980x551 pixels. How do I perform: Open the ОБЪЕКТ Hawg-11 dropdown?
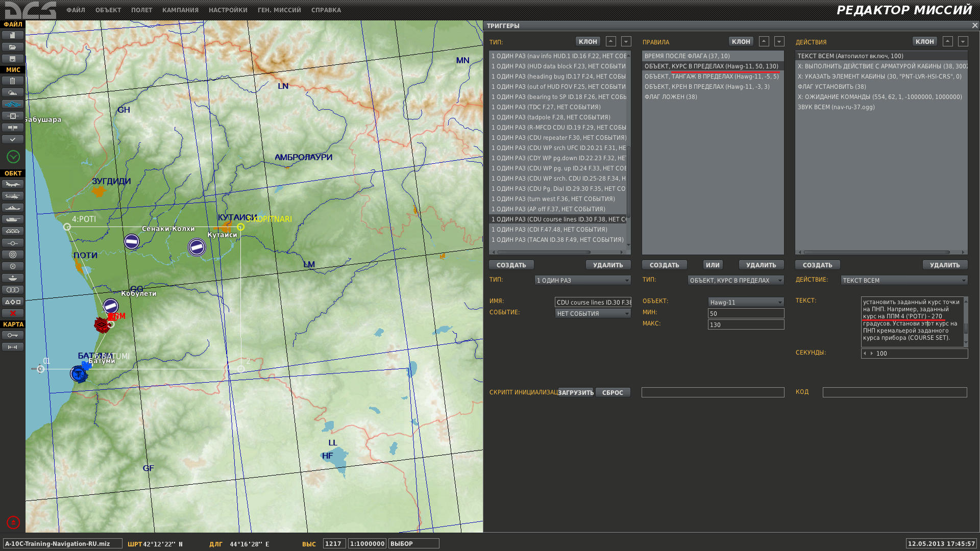[x=746, y=302]
